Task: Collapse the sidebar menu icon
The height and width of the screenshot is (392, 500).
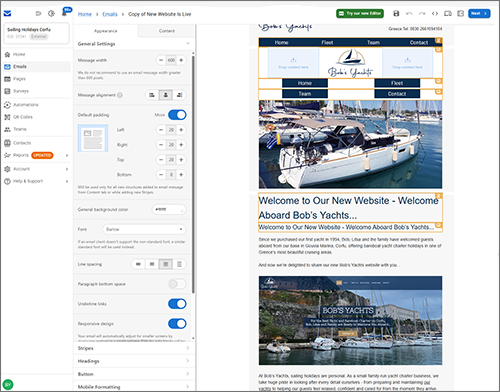Action: point(38,13)
